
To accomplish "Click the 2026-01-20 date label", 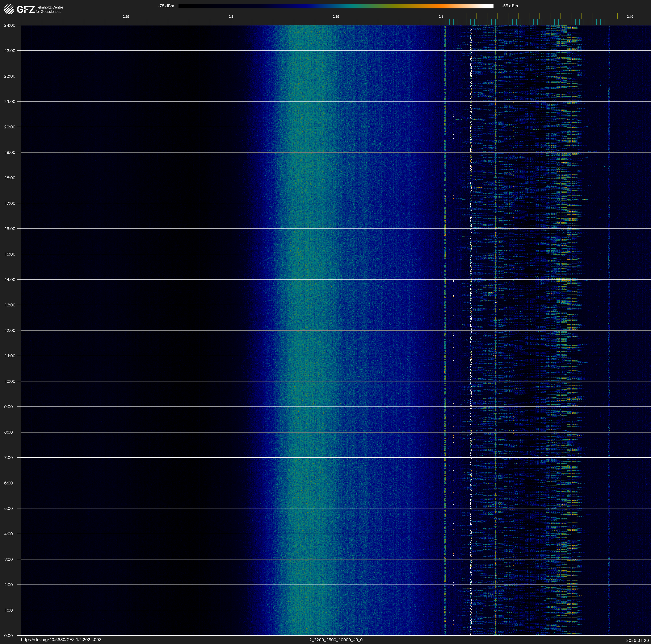I will tap(638, 640).
